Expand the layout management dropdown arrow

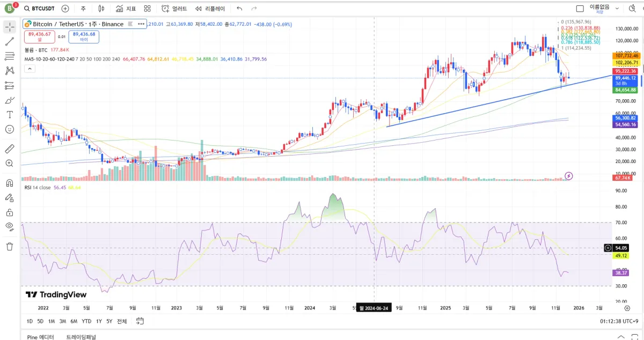[617, 9]
